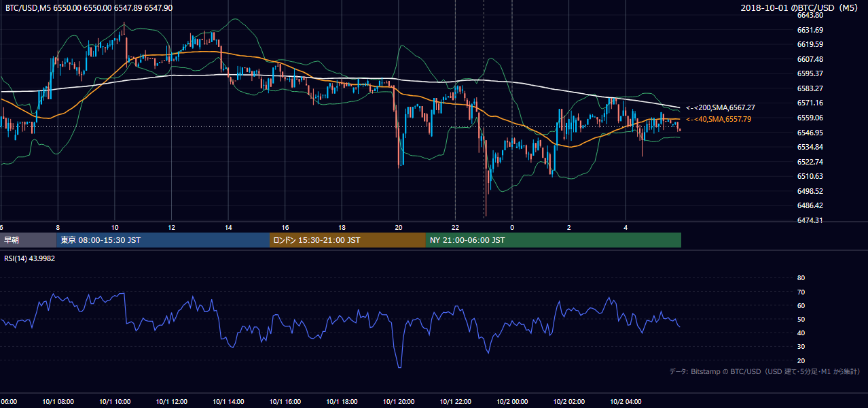Click hour marker 8 under price chart
Screen dimensions: 868x408
tap(58, 228)
